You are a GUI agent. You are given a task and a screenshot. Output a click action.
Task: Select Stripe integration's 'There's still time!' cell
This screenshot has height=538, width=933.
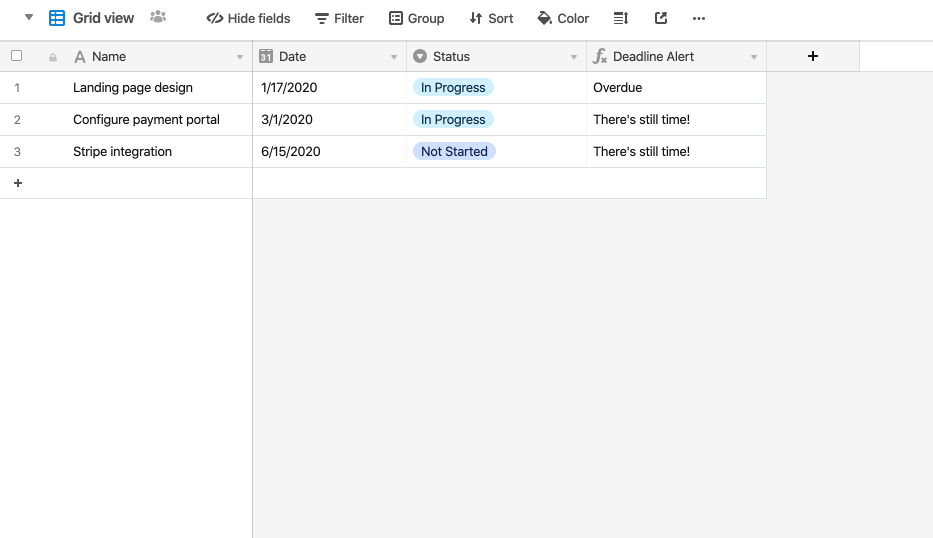[x=676, y=152]
